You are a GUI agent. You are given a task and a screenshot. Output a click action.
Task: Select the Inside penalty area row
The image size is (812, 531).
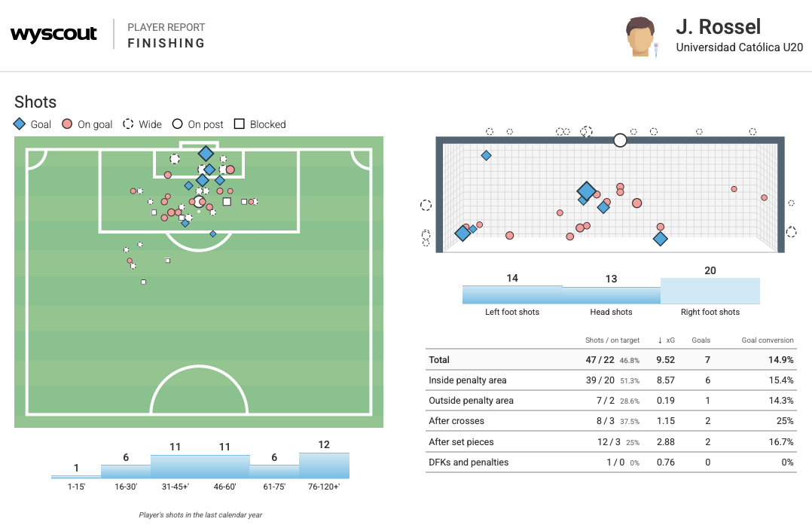611,380
